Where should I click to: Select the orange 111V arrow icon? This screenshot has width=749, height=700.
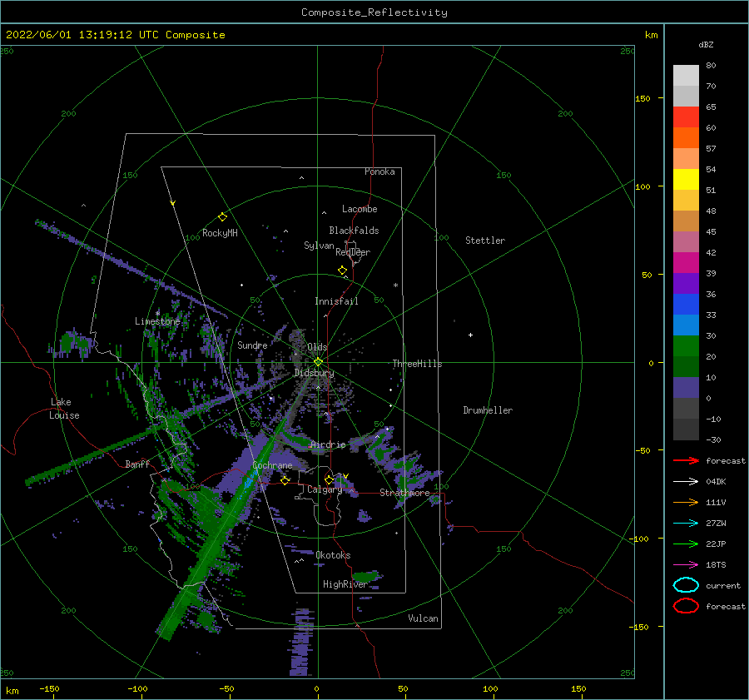tap(686, 502)
